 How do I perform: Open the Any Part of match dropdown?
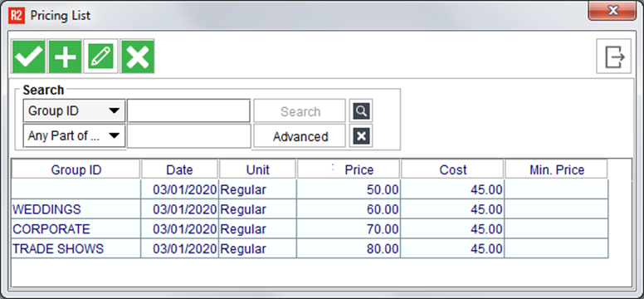75,136
